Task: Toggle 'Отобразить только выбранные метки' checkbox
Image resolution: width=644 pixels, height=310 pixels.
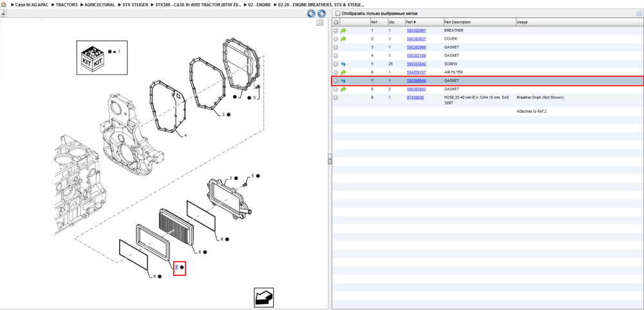Action: pos(337,14)
